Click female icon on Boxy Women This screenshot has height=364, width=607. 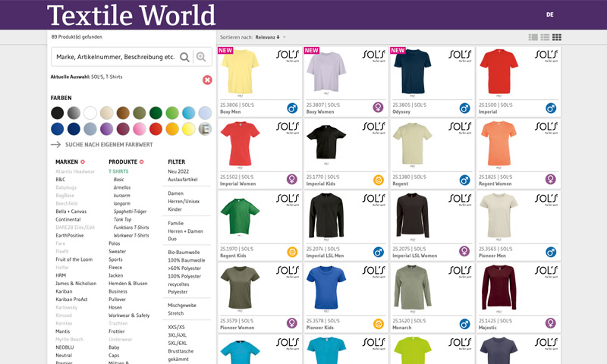(378, 107)
